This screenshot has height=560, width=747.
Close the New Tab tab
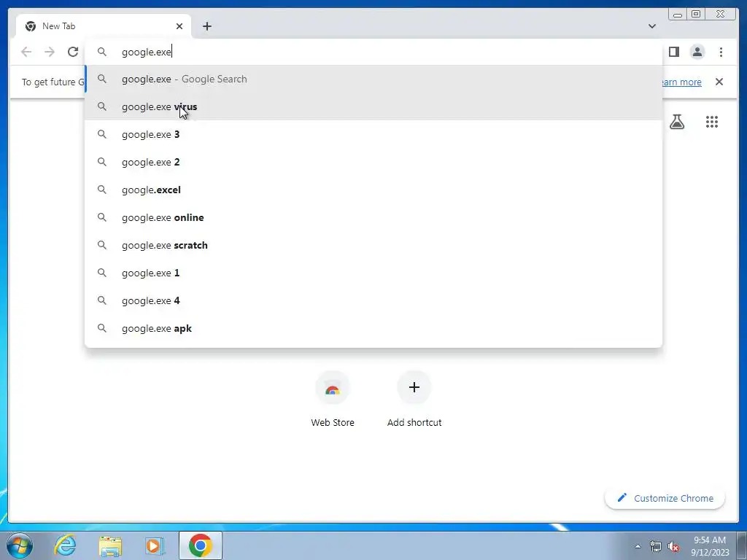[179, 26]
